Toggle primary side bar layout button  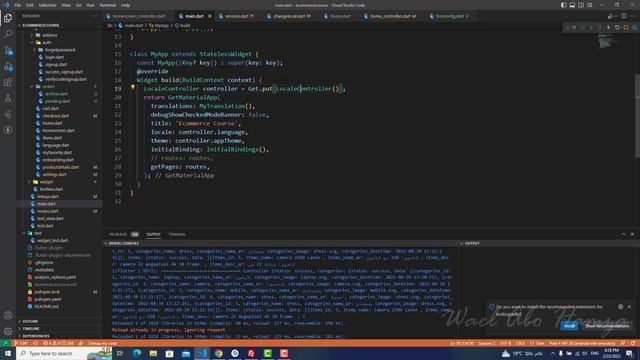coord(563,5)
